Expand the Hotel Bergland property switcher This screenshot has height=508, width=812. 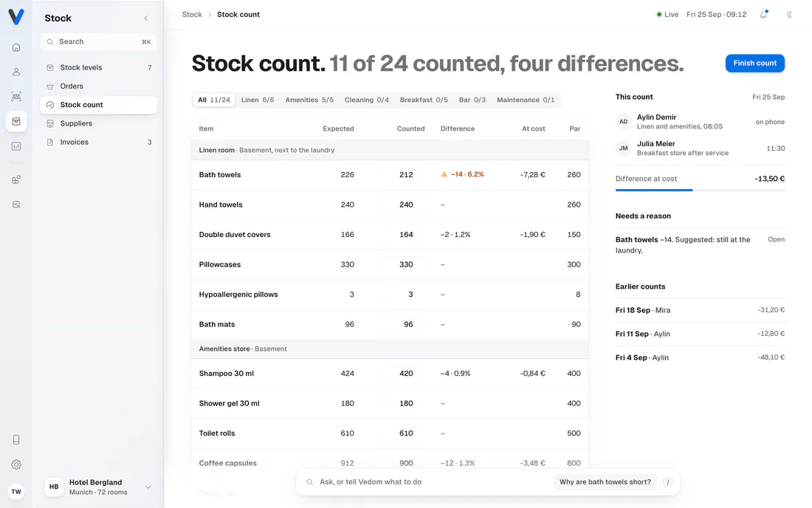[98, 487]
